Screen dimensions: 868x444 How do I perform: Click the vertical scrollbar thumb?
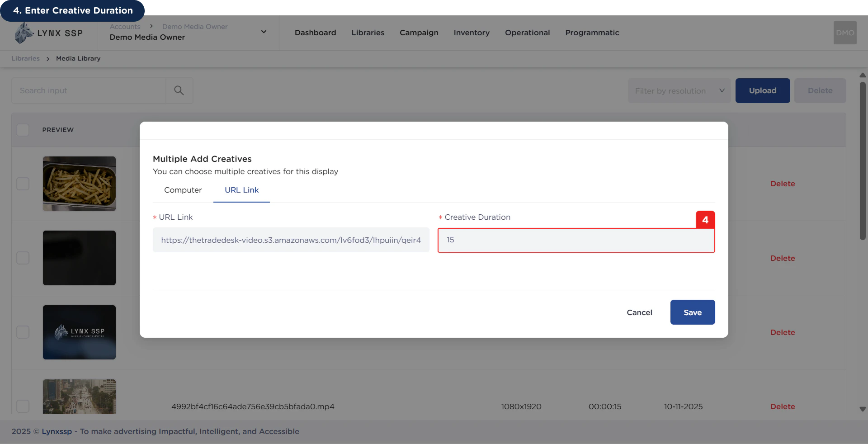coord(863,161)
